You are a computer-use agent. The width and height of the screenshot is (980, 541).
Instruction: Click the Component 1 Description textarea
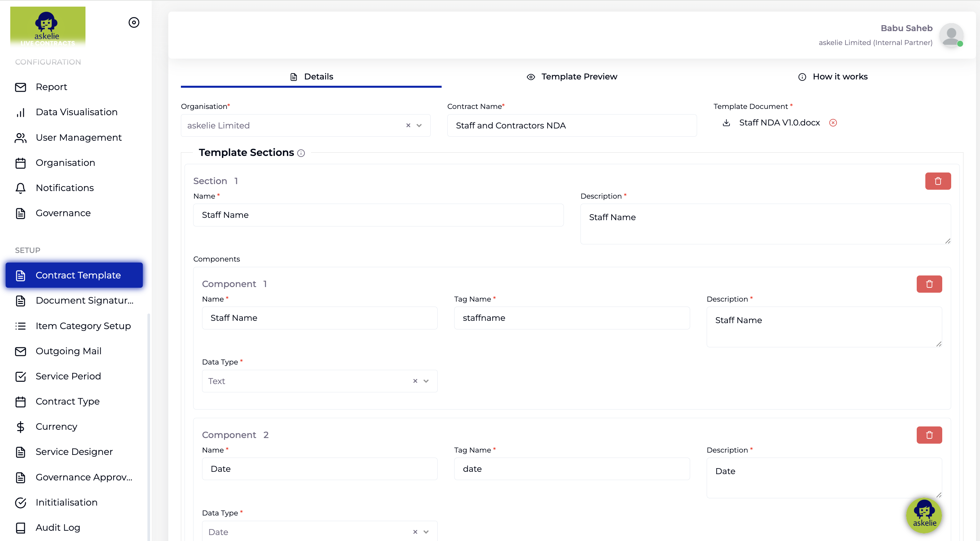(824, 327)
